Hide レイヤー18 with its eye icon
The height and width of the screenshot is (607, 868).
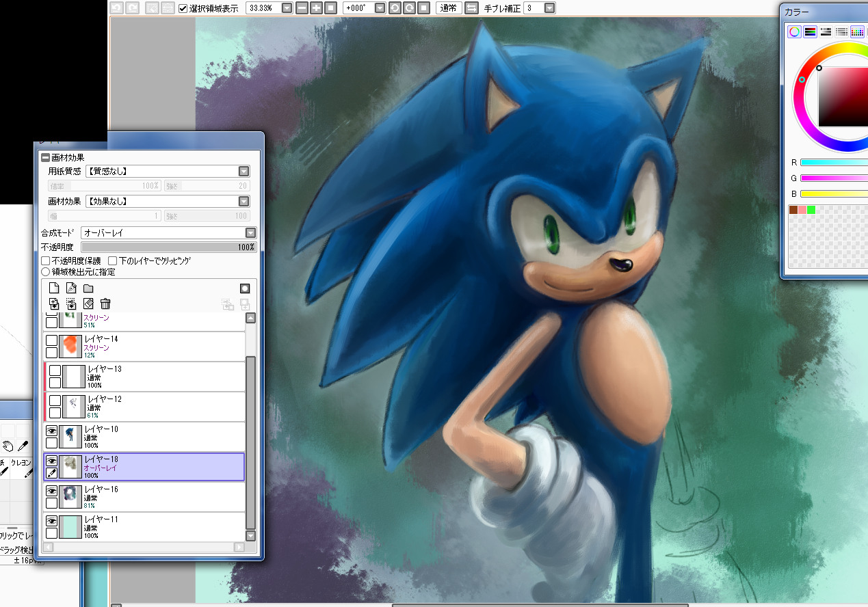51,461
